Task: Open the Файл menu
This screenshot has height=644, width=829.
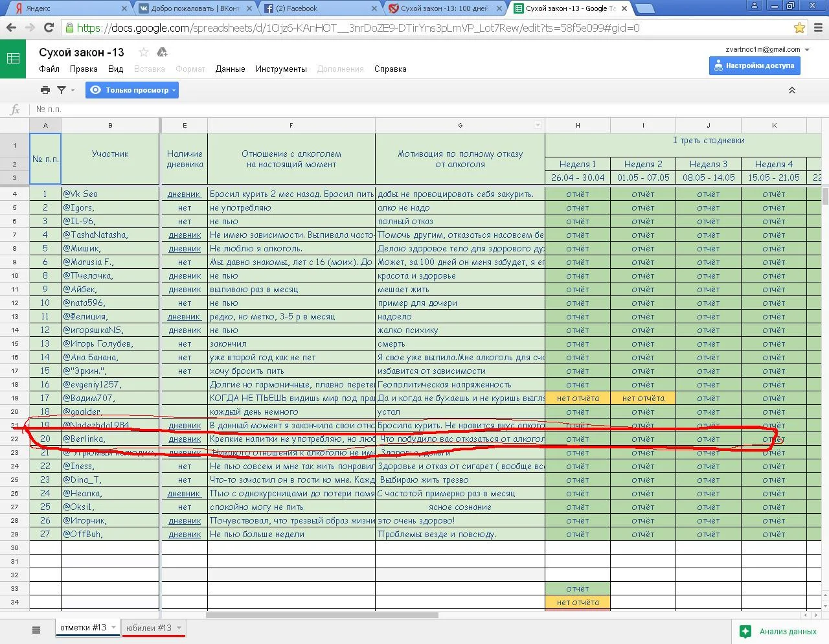Action: (x=49, y=69)
